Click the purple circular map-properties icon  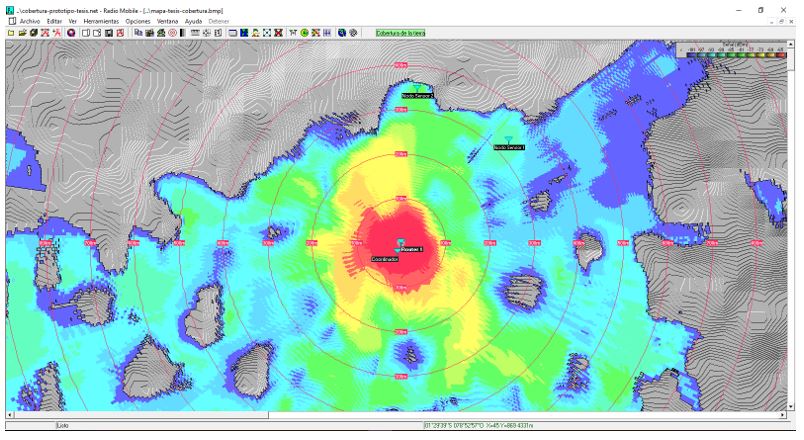pos(71,33)
